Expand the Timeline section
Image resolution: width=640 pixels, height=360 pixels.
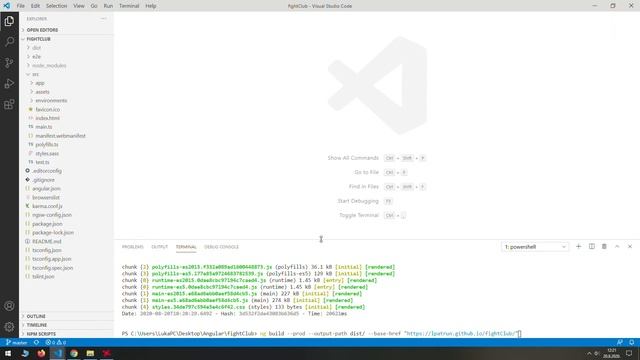(68, 325)
